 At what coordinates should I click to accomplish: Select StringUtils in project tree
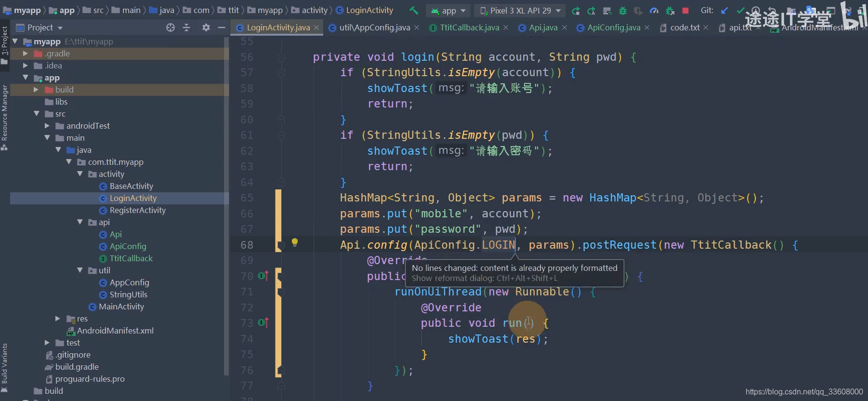(123, 294)
